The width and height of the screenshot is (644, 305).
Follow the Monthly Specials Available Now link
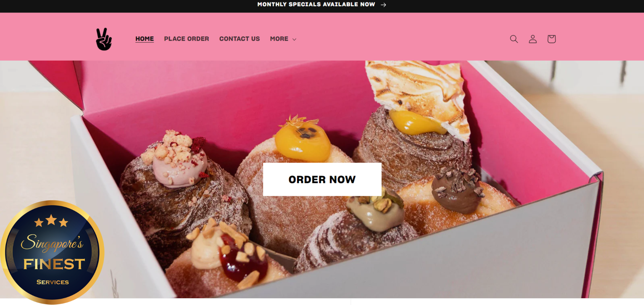tap(316, 4)
